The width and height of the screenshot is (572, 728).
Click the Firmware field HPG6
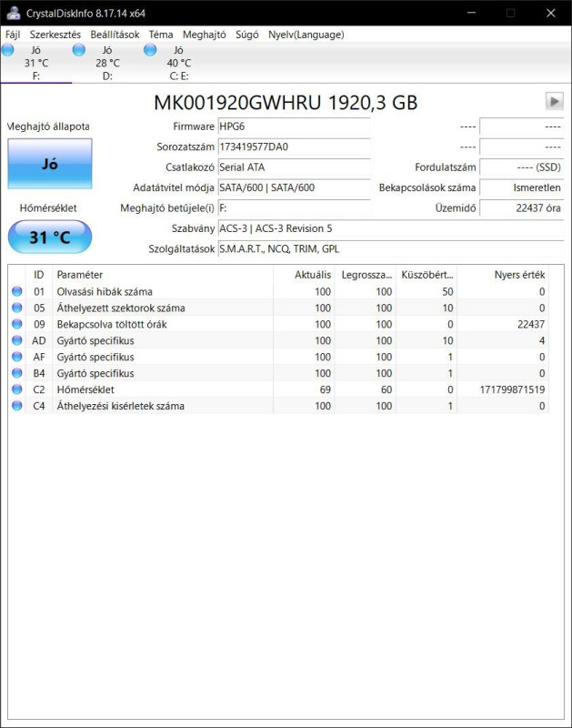294,126
